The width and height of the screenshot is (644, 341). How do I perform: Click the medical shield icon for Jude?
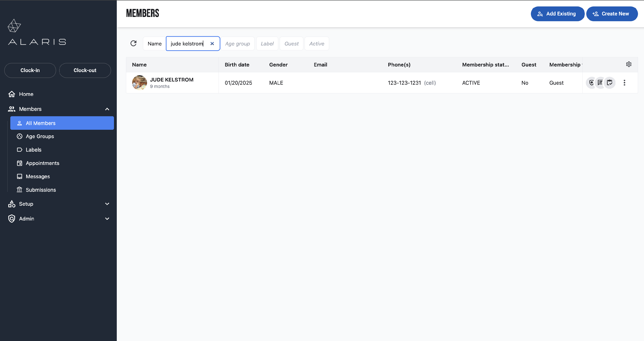591,83
